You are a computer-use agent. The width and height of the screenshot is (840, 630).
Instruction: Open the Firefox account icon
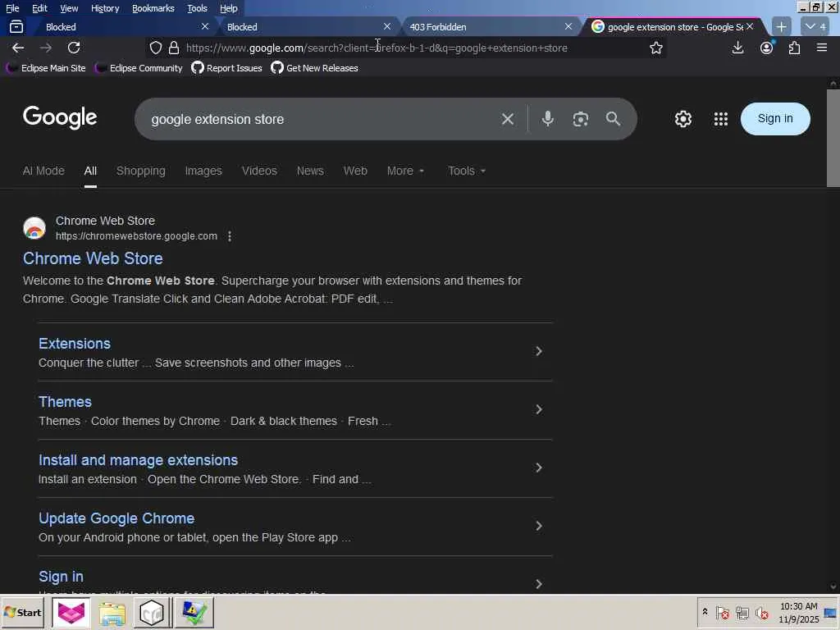pos(767,48)
